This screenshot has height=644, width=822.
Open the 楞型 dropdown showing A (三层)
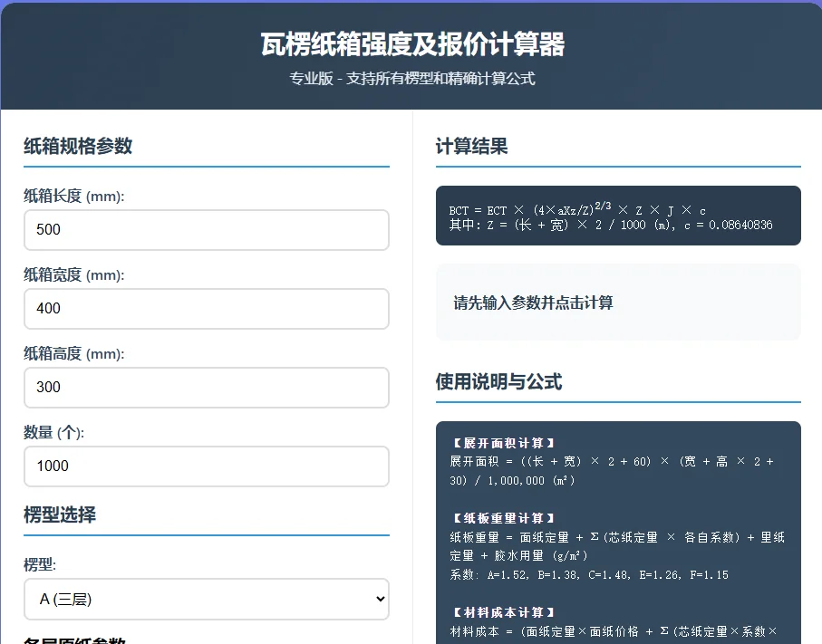tap(207, 599)
